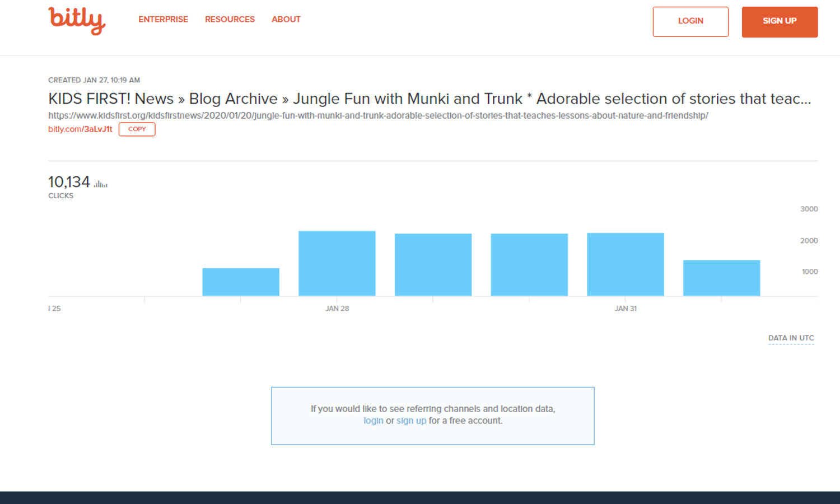Click the DATA IN UTC label

[x=791, y=338]
